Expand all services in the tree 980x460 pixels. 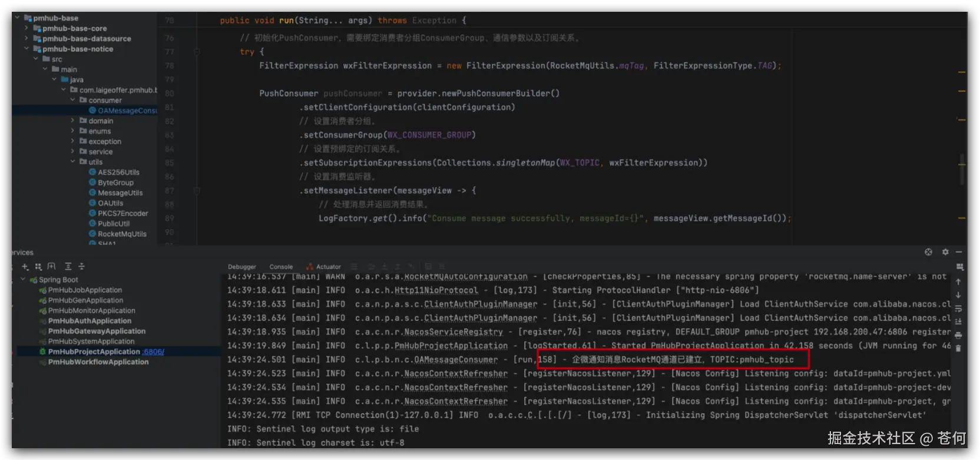[68, 267]
